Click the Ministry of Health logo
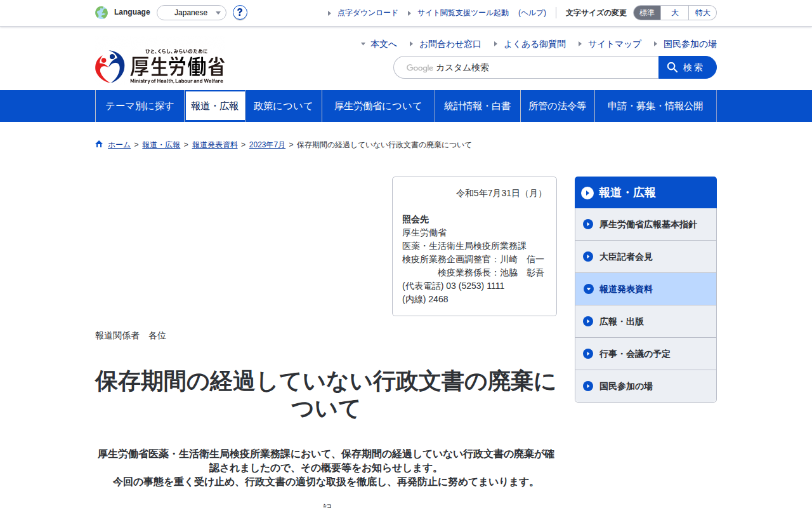812x508 pixels. pyautogui.click(x=160, y=66)
